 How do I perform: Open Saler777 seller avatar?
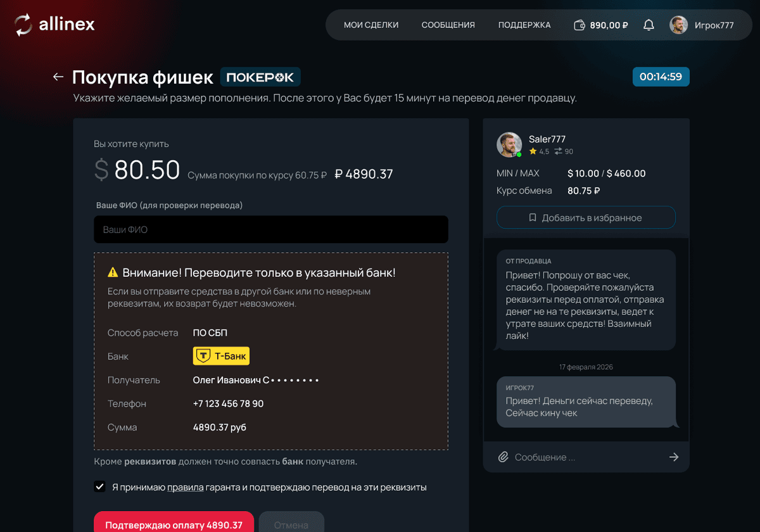point(509,144)
